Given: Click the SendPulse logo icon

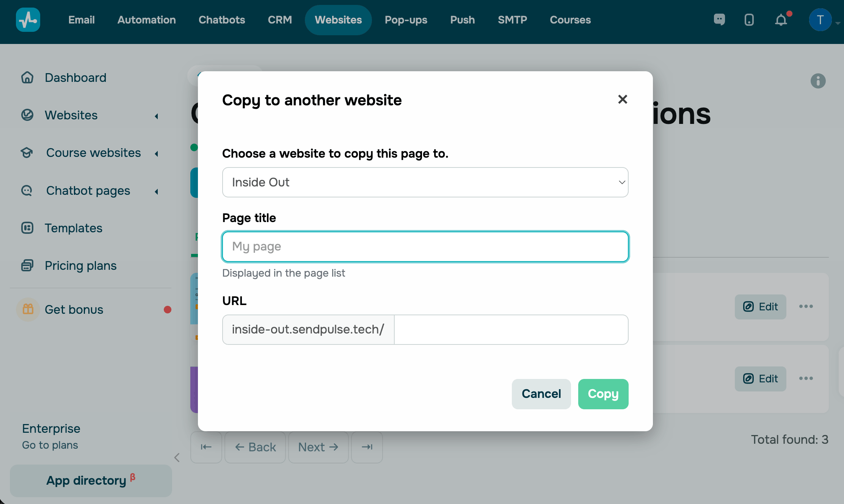Looking at the screenshot, I should 28,20.
